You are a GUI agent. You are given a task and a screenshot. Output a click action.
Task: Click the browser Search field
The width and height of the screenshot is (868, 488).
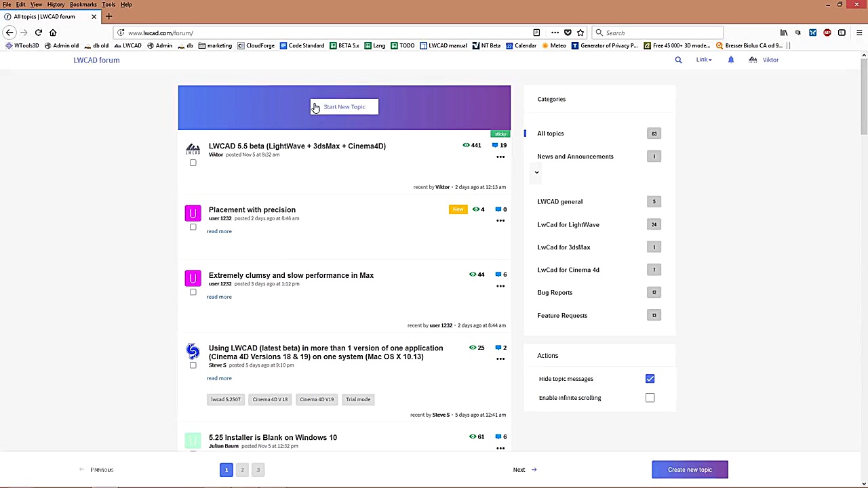point(658,33)
